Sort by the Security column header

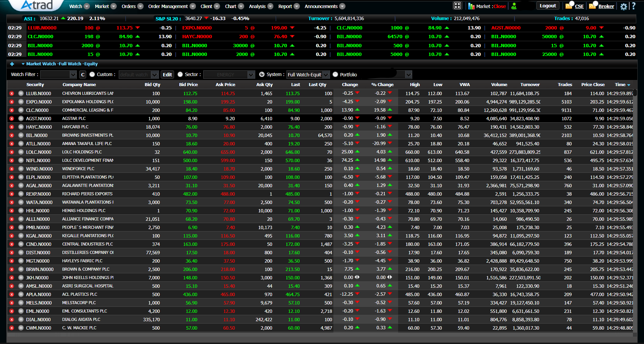tap(35, 85)
